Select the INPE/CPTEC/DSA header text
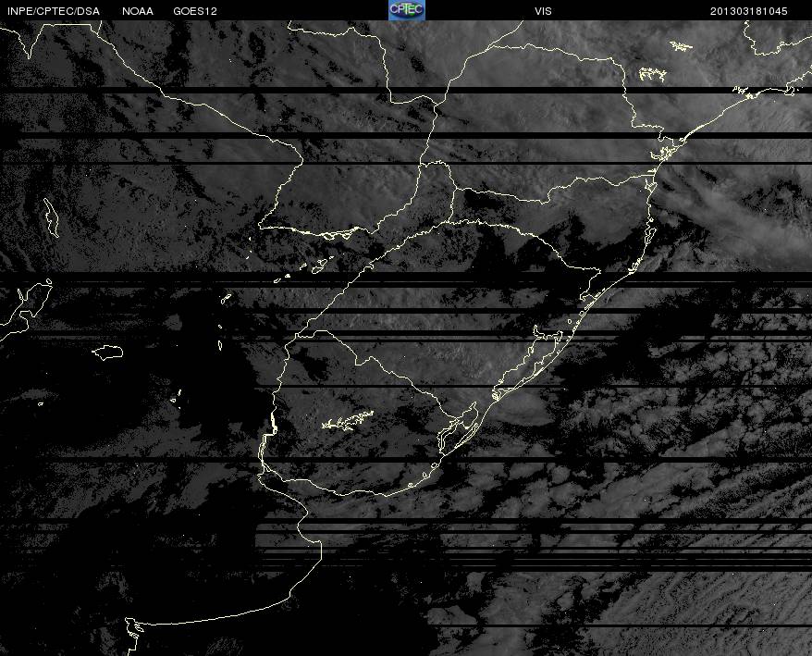The height and width of the screenshot is (656, 812). pos(53,11)
